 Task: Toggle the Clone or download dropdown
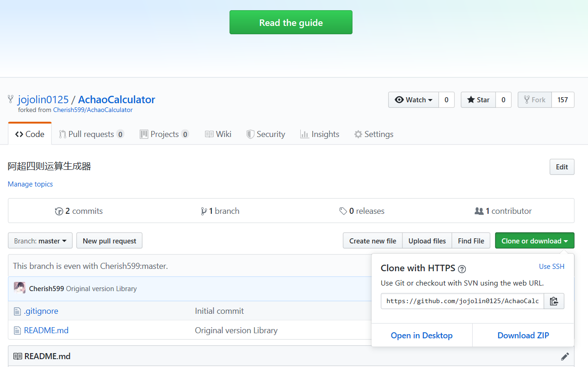tap(534, 241)
